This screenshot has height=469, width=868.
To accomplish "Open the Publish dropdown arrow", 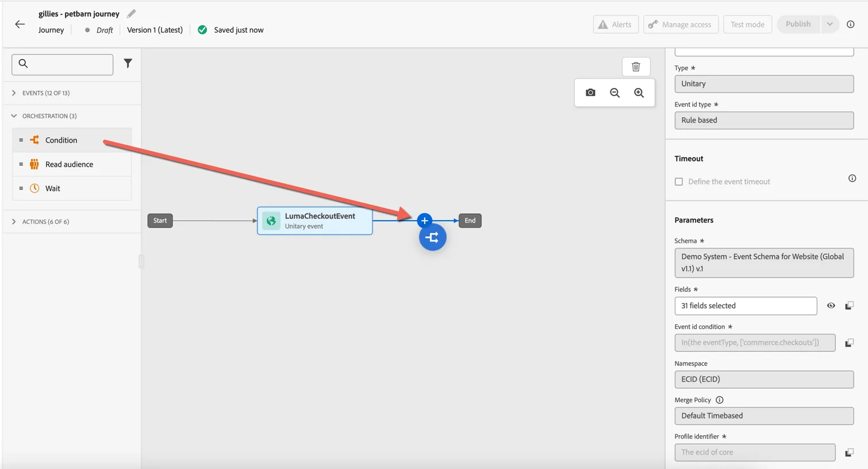I will pos(829,24).
